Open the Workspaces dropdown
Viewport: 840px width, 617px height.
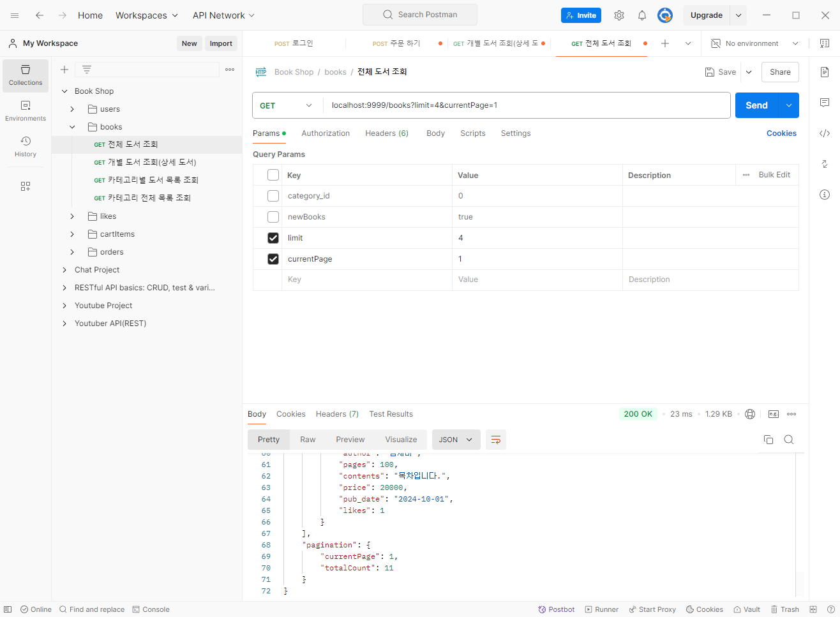tap(147, 15)
